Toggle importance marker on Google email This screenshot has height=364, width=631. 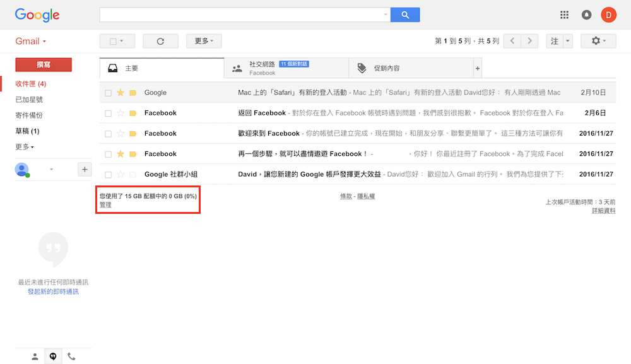[133, 93]
